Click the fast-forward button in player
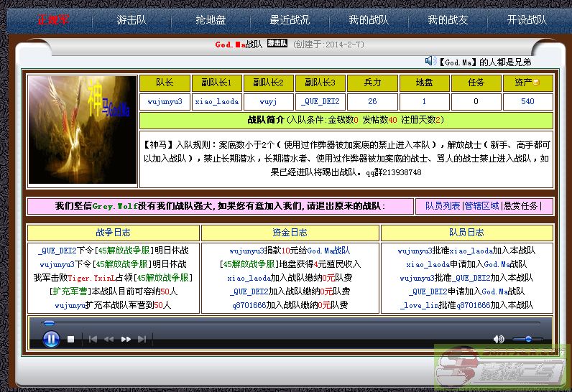 coord(126,339)
